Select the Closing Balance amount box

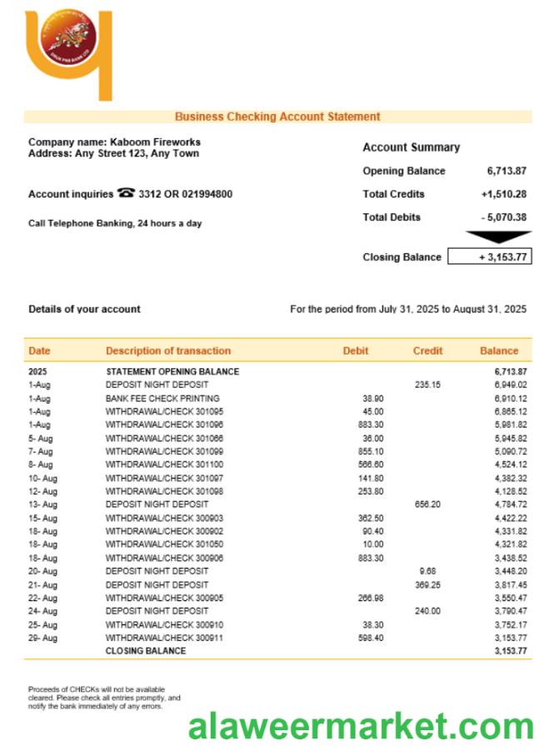[x=489, y=256]
